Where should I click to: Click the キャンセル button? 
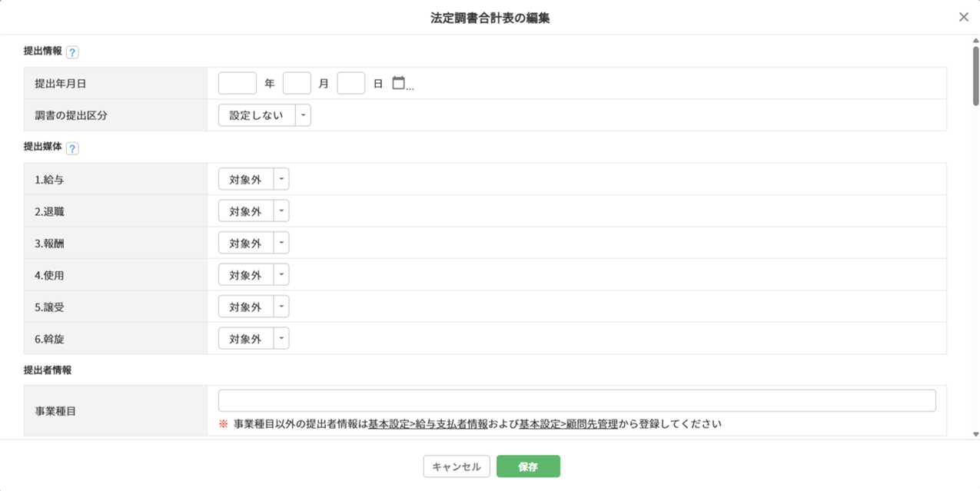click(457, 466)
